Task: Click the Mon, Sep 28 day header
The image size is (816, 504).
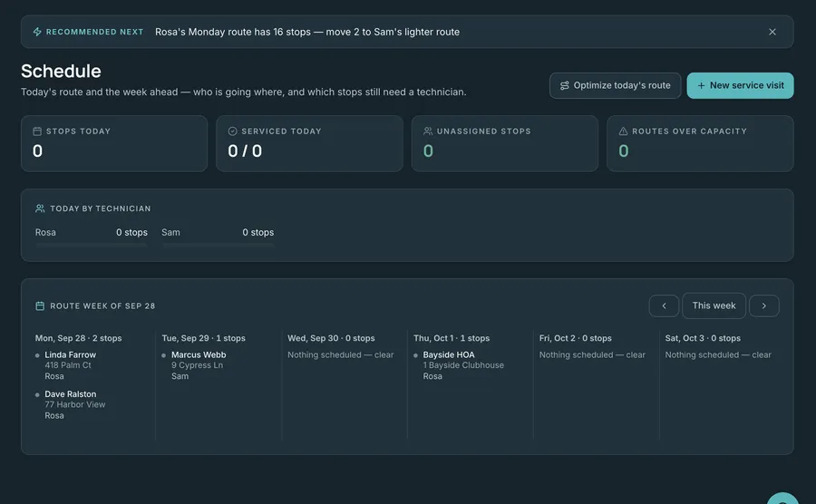Action: 78,338
